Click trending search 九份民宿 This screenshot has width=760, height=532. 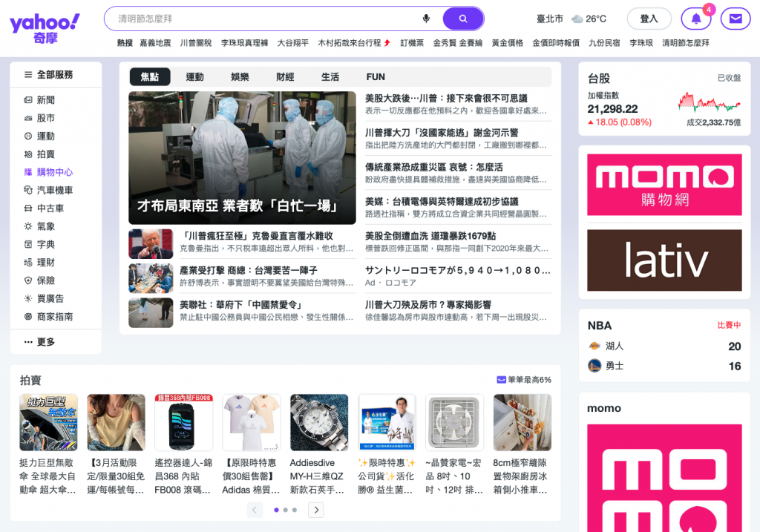point(604,43)
